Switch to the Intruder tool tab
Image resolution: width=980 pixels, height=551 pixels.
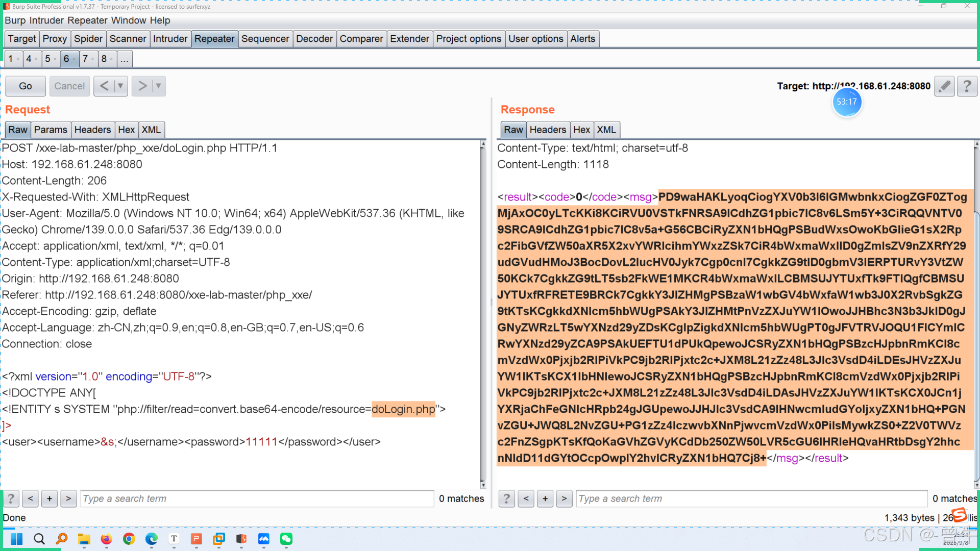170,39
